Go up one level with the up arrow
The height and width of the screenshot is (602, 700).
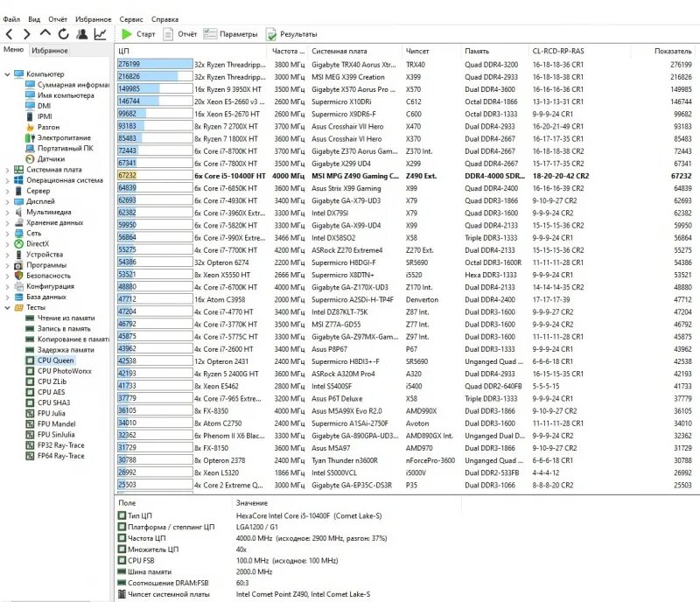[45, 33]
